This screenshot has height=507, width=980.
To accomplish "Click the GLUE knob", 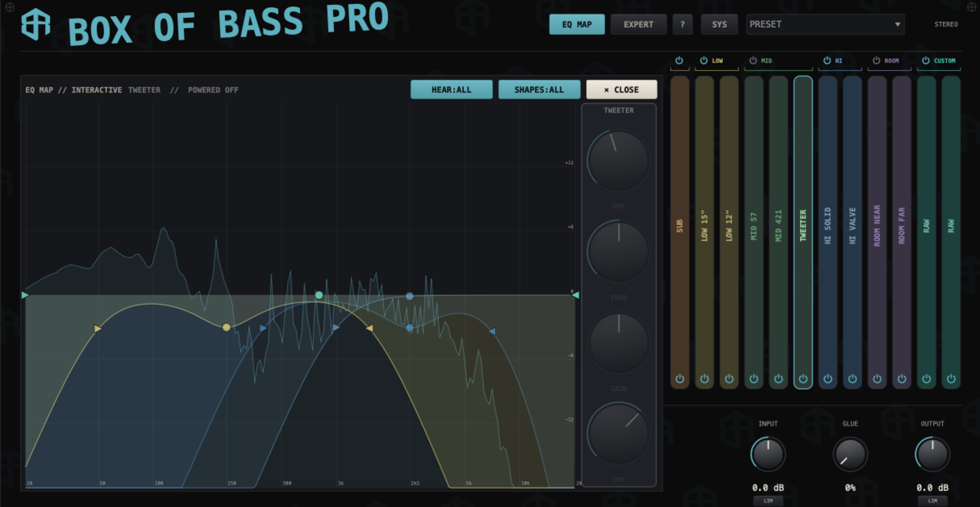I will click(x=850, y=454).
